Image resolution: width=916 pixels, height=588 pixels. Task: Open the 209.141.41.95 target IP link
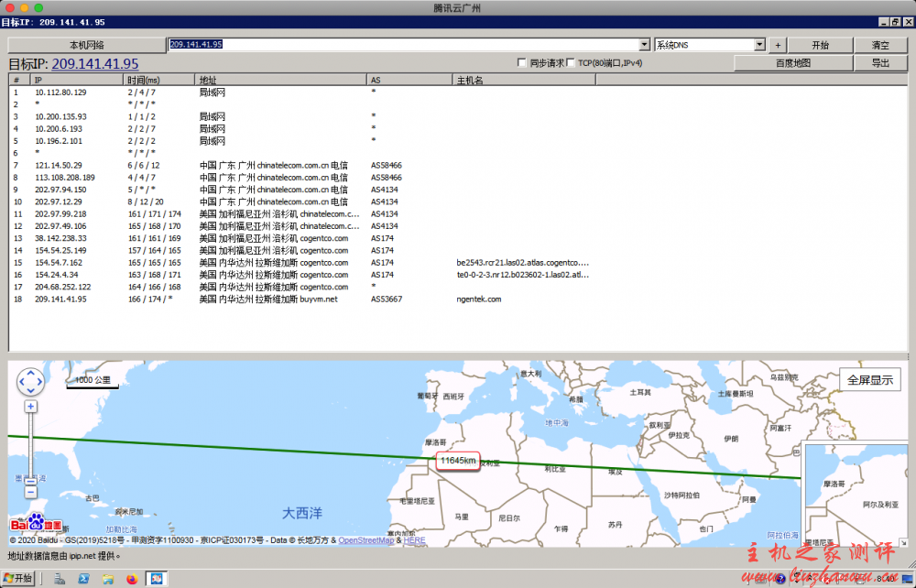point(95,63)
